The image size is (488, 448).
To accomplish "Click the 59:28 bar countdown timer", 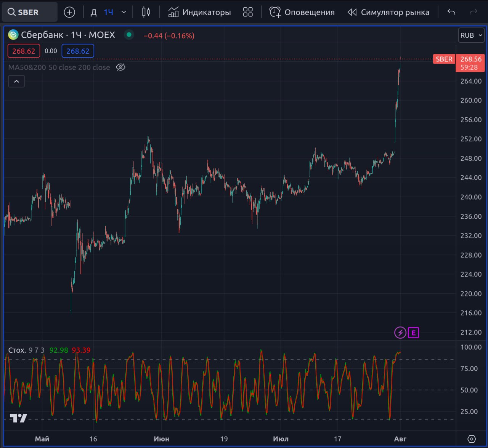I will [469, 67].
